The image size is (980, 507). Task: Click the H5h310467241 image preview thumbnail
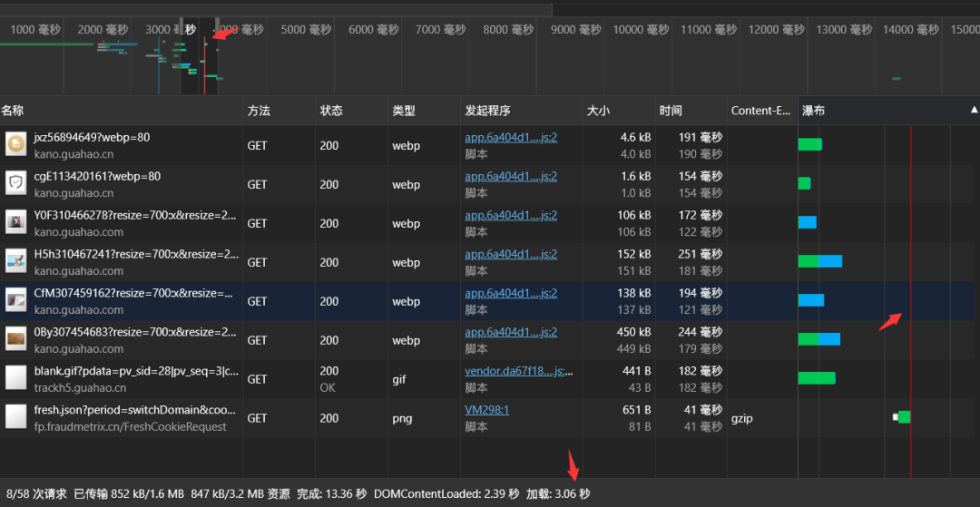pos(15,261)
